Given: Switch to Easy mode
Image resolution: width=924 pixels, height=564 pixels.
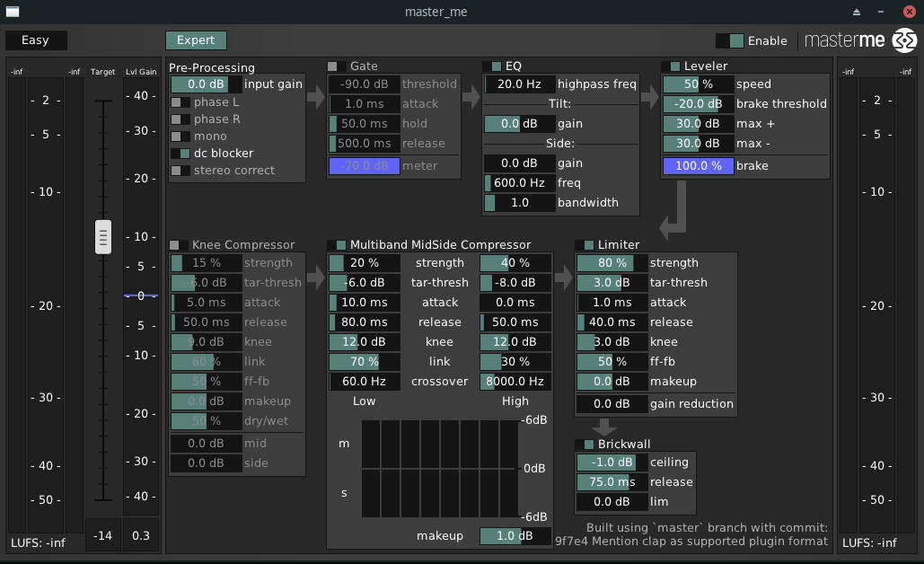Looking at the screenshot, I should 35,40.
